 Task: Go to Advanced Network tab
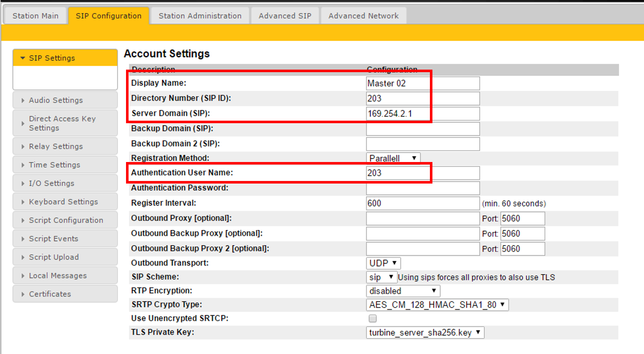[363, 16]
